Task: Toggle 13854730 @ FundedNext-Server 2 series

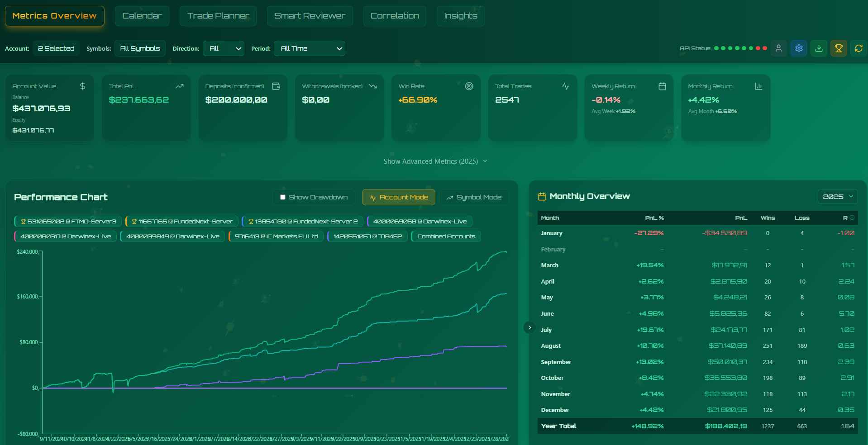Action: [x=303, y=222]
